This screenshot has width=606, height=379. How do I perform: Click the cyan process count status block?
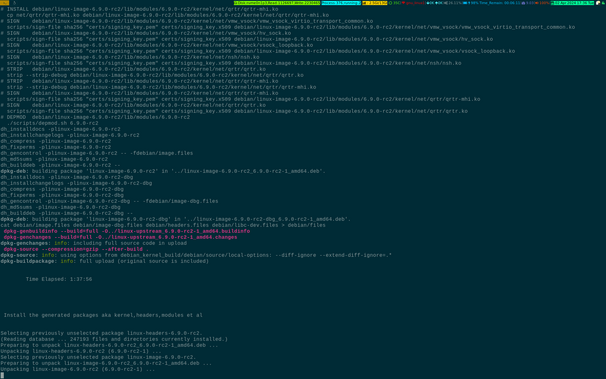pos(341,3)
